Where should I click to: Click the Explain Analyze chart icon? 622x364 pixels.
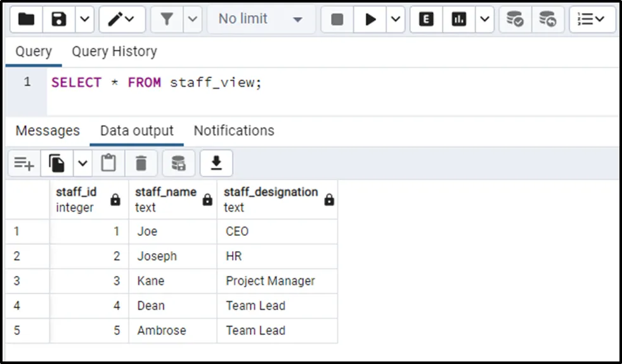pos(458,20)
